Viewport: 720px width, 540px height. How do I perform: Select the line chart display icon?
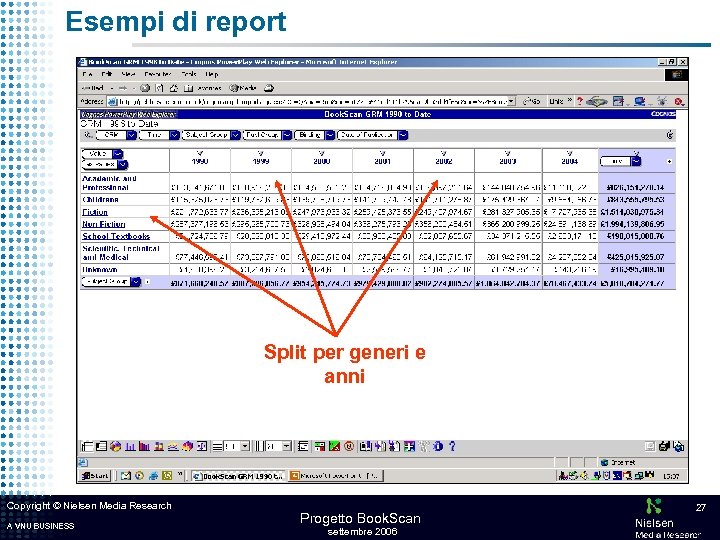pos(173,446)
